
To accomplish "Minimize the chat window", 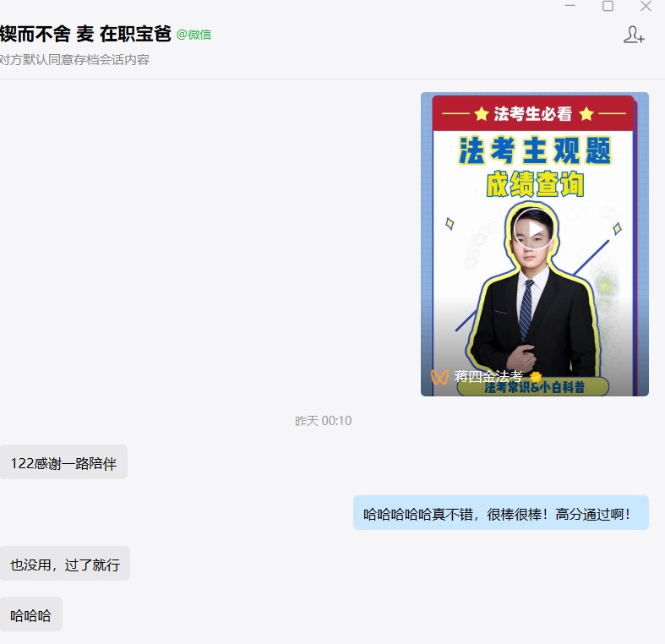I will [x=570, y=6].
